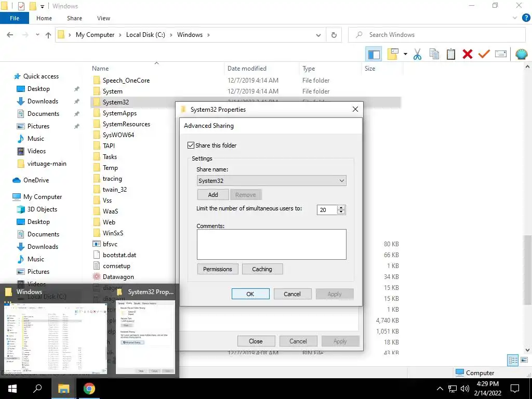Viewport: 532px width, 399px height.
Task: Open the Home ribbon tab
Action: point(44,18)
